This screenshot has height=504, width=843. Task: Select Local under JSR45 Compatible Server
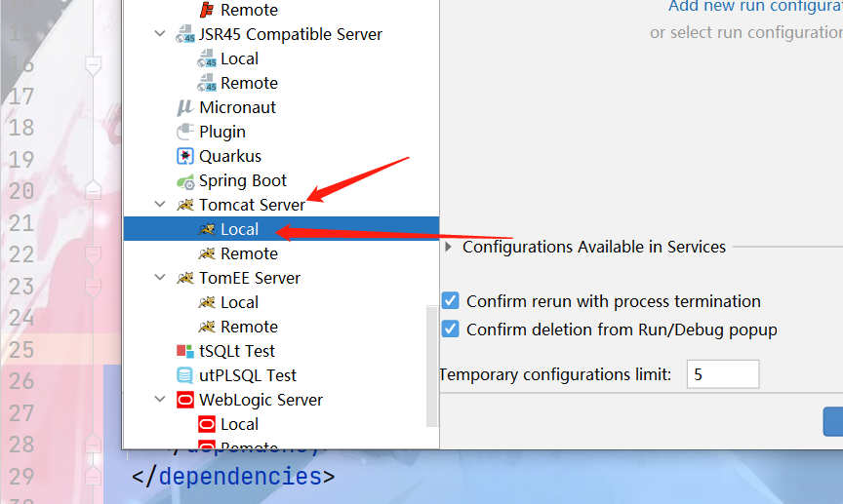click(x=239, y=58)
